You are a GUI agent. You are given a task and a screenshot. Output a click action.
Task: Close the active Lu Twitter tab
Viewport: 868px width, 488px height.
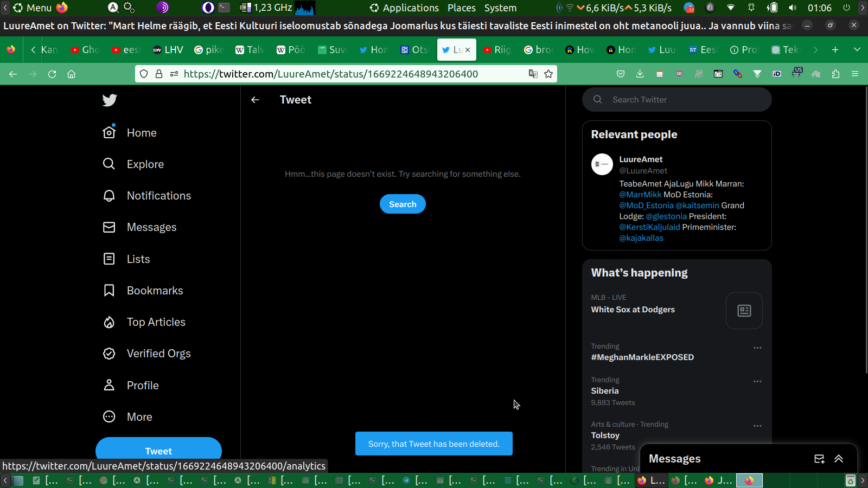point(468,50)
